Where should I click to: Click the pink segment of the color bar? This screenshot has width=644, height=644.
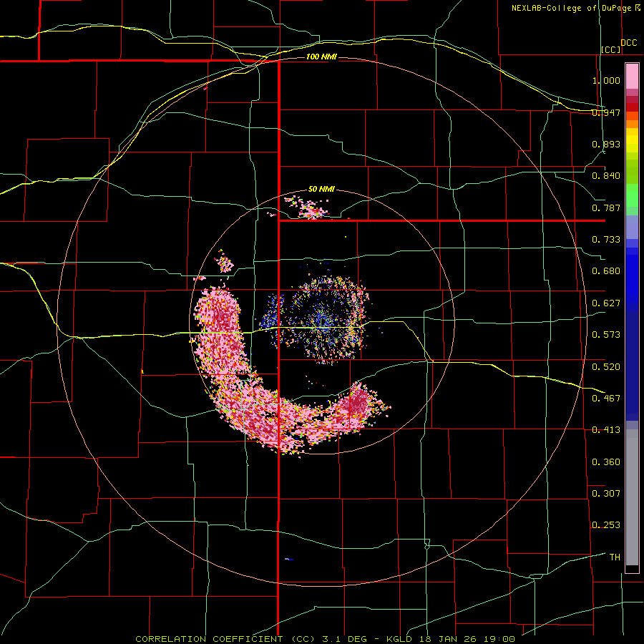click(x=632, y=77)
